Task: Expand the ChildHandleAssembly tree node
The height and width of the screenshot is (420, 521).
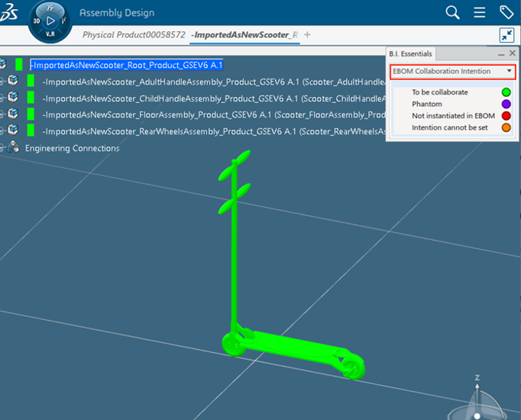Action: click(2, 98)
